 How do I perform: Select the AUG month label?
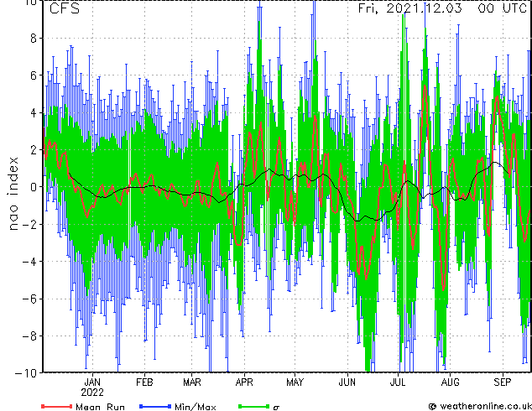tap(451, 382)
